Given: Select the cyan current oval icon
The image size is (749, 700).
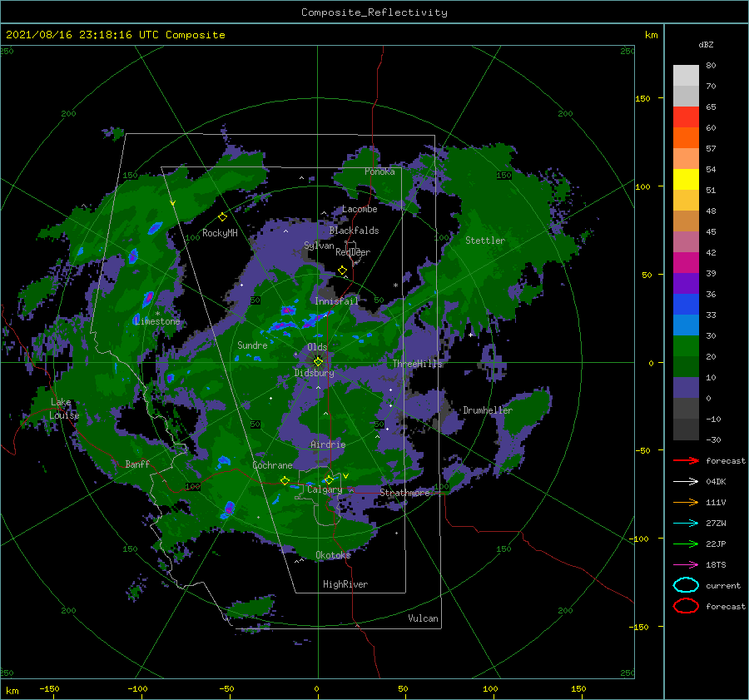Looking at the screenshot, I should [686, 585].
